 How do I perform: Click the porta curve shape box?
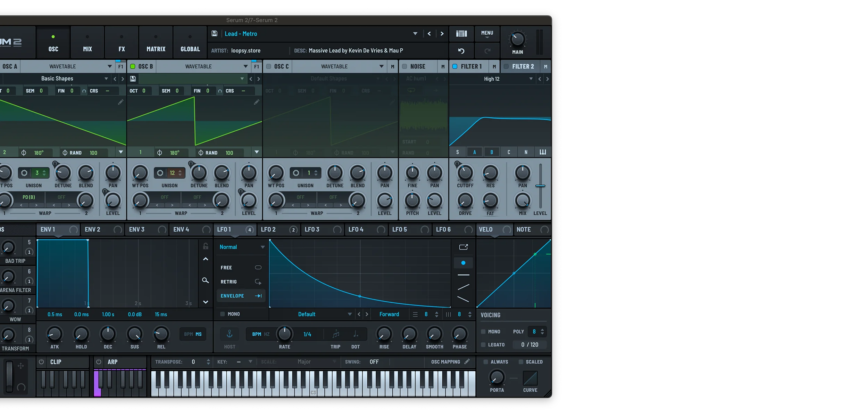pyautogui.click(x=530, y=378)
